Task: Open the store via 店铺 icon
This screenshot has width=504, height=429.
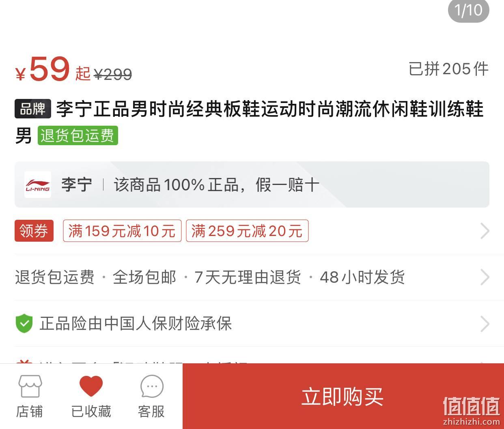Action: coord(30,396)
